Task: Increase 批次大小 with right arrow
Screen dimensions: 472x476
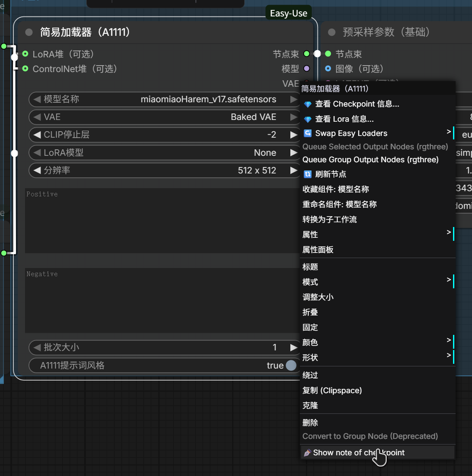Action: (x=293, y=347)
